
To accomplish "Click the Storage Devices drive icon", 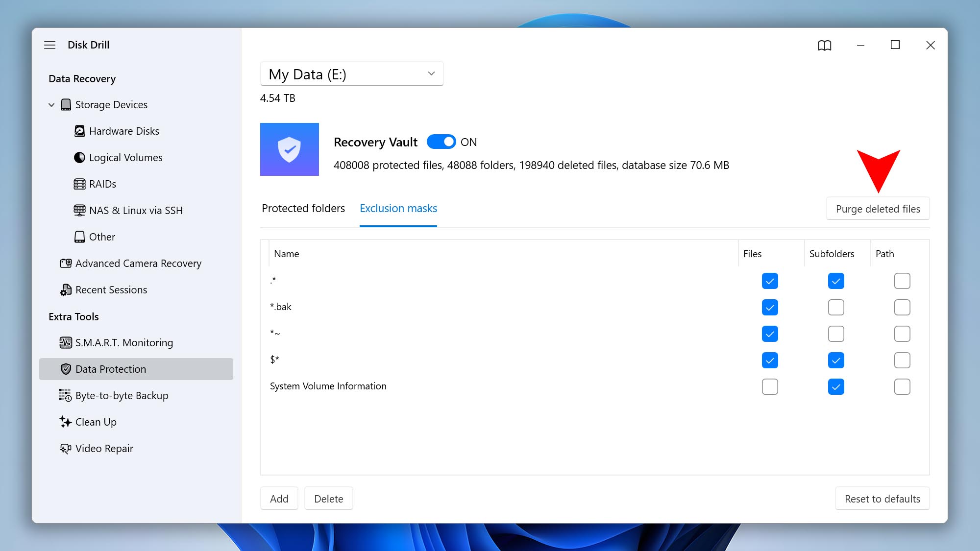I will (66, 105).
